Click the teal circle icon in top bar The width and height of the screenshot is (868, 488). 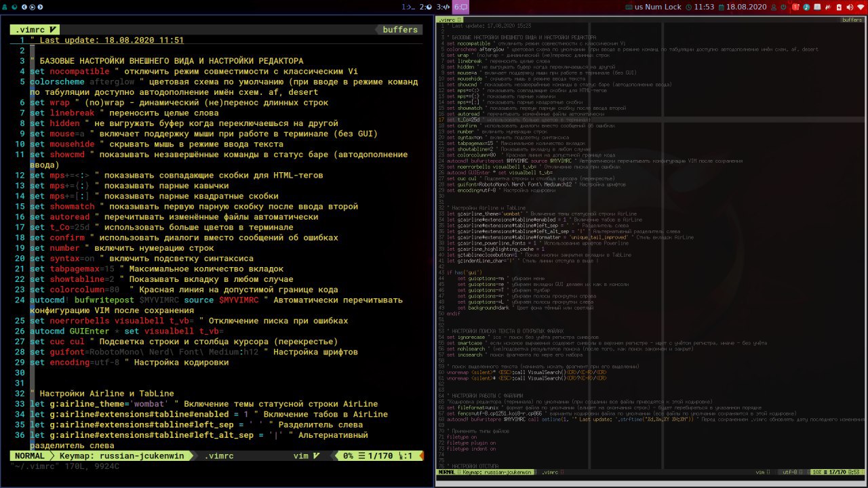coord(15,7)
